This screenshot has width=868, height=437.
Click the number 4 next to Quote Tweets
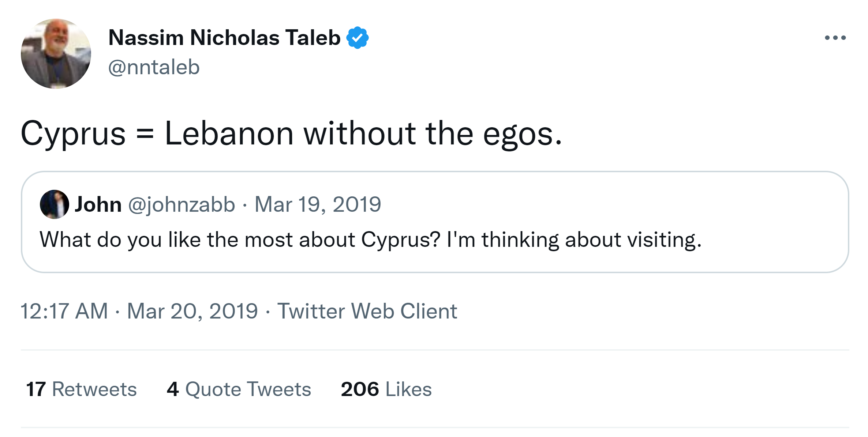[x=173, y=389]
